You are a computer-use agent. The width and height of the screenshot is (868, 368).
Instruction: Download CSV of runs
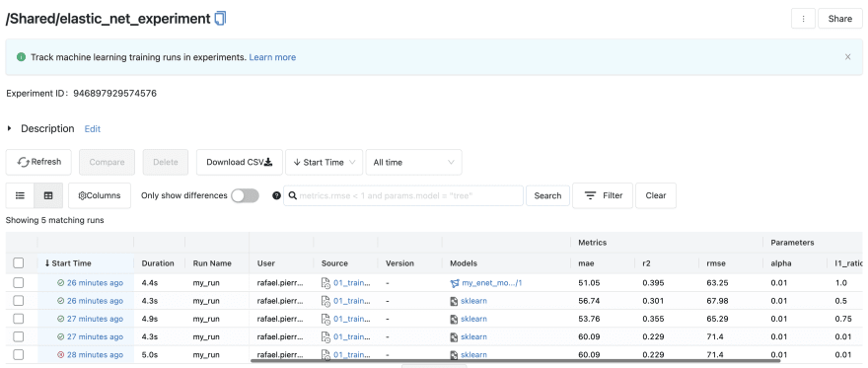pyautogui.click(x=239, y=162)
